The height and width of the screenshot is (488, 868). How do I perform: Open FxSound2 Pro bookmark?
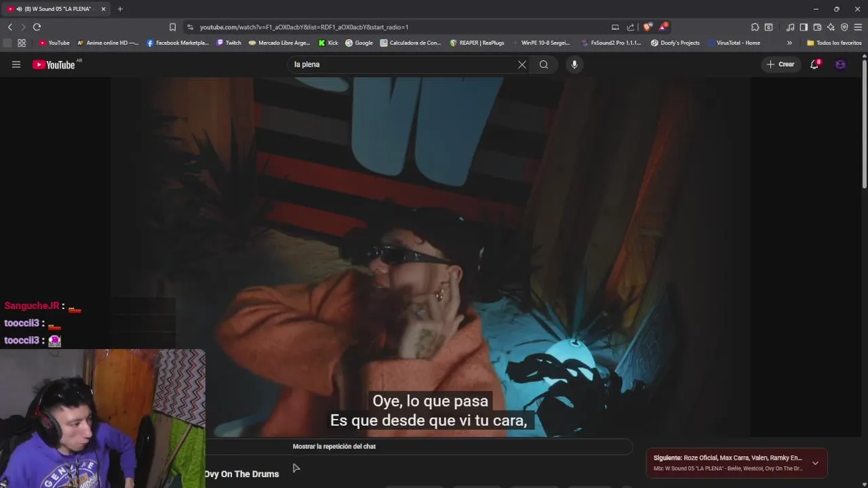(611, 43)
